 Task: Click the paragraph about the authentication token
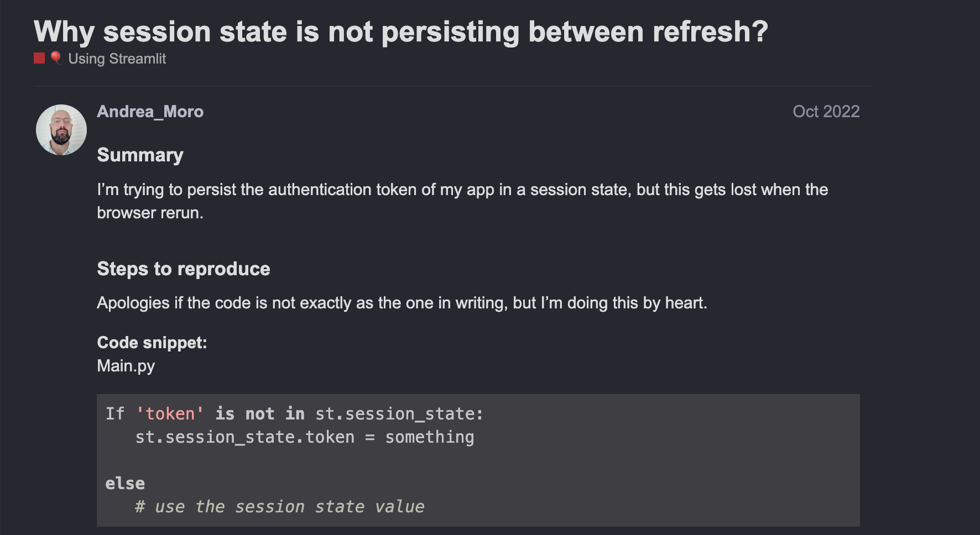tap(462, 201)
